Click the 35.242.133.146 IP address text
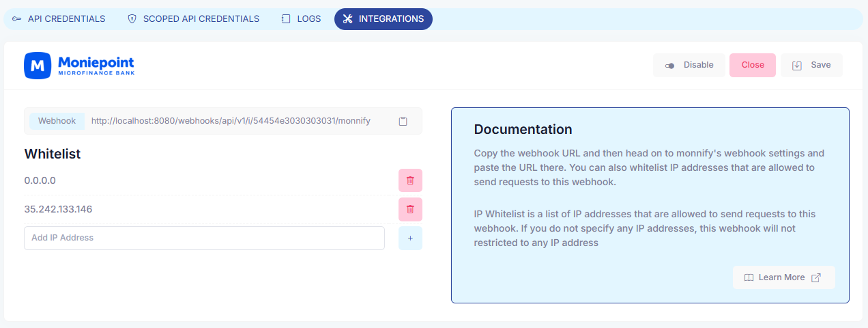 (x=58, y=209)
